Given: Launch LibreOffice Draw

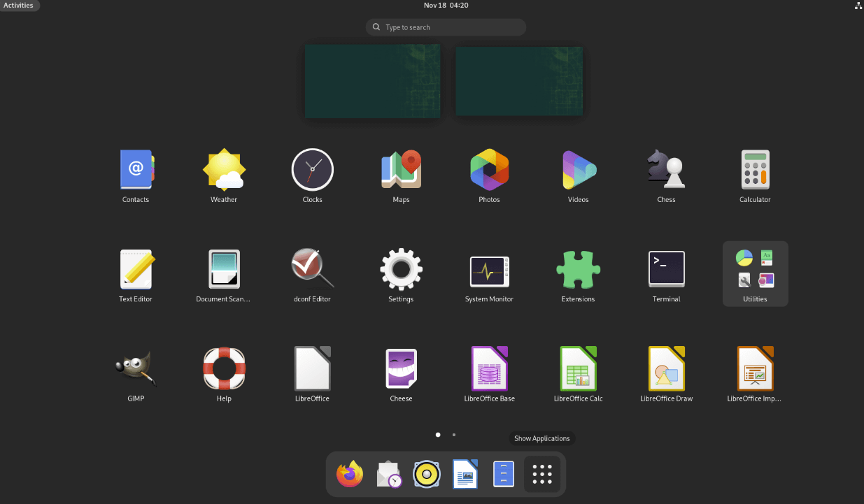Looking at the screenshot, I should point(666,368).
